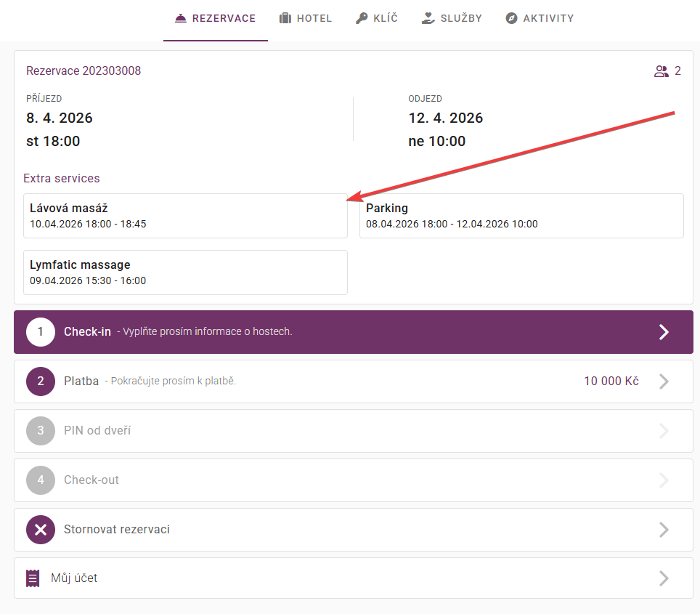This screenshot has width=700, height=614.
Task: Click the step 2 Platba number circle
Action: click(41, 381)
